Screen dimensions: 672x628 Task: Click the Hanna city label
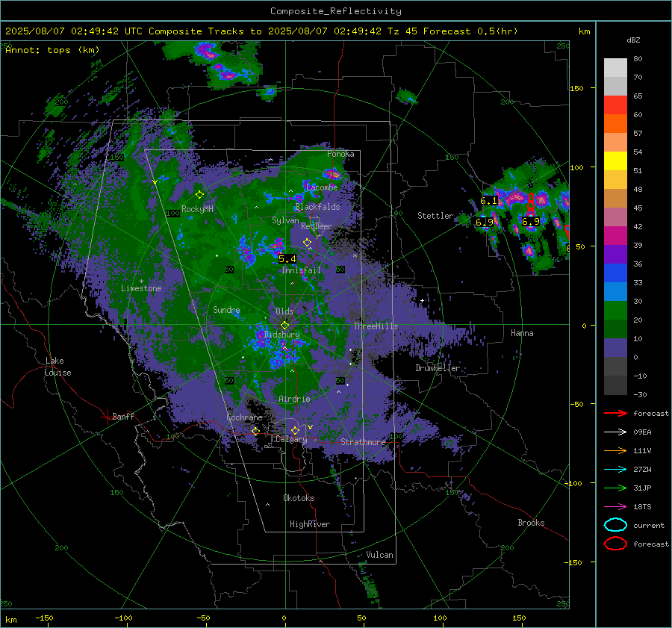(522, 332)
